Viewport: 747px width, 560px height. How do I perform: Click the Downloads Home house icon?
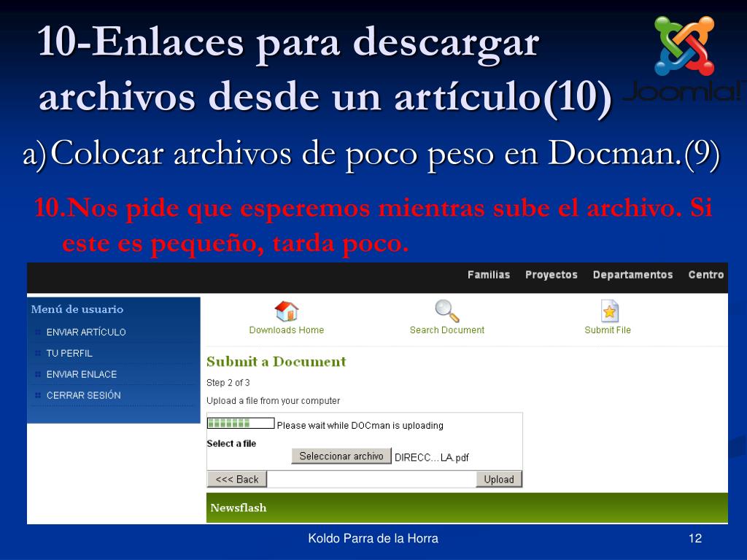(286, 311)
